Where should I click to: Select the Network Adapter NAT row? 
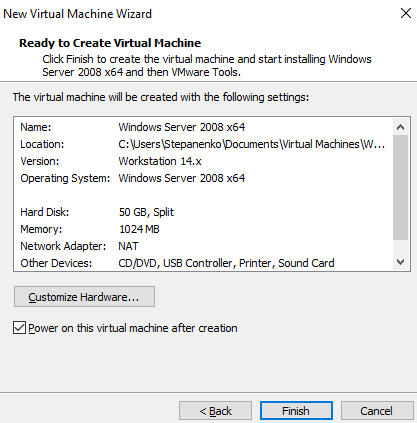pyautogui.click(x=203, y=246)
